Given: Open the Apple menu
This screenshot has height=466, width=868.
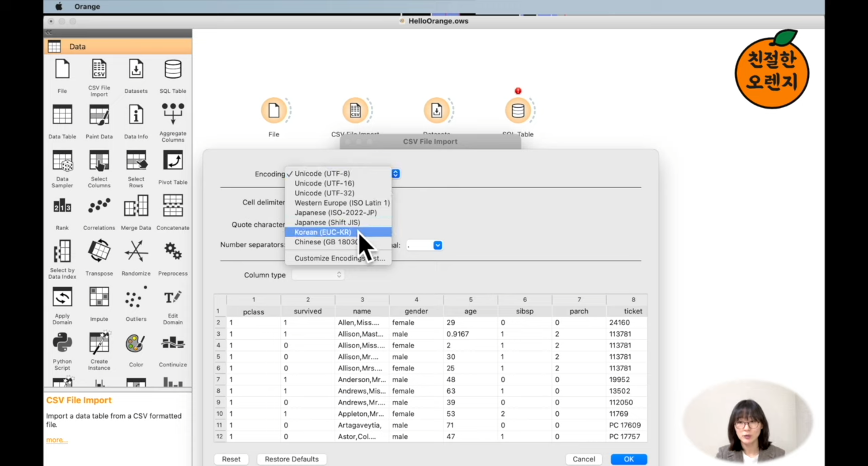Looking at the screenshot, I should (x=59, y=7).
